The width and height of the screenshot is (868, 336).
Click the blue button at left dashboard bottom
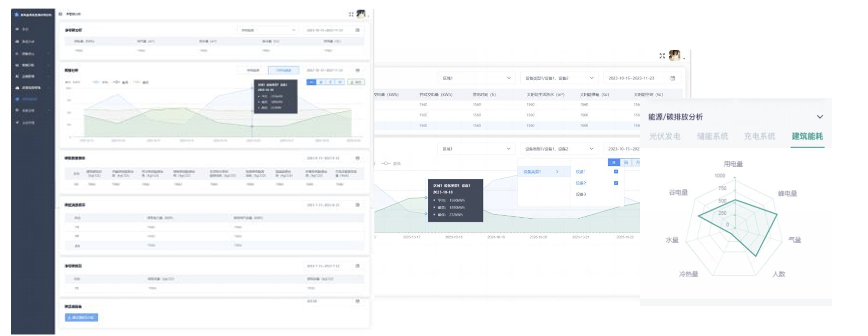click(82, 317)
